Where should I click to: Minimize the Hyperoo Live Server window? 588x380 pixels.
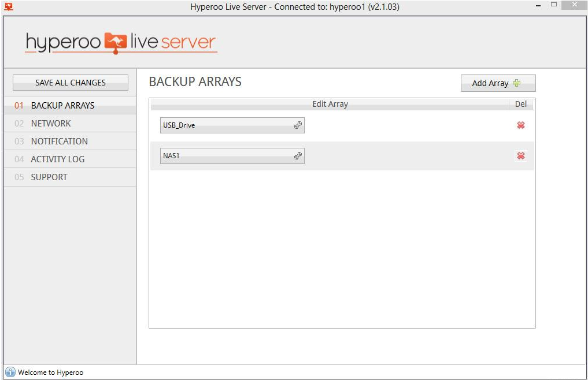538,6
